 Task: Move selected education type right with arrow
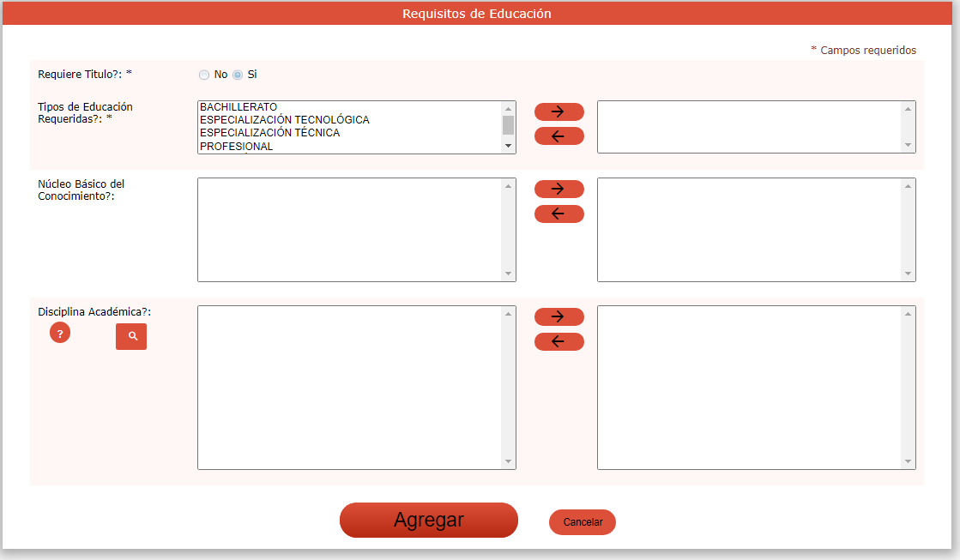click(558, 111)
